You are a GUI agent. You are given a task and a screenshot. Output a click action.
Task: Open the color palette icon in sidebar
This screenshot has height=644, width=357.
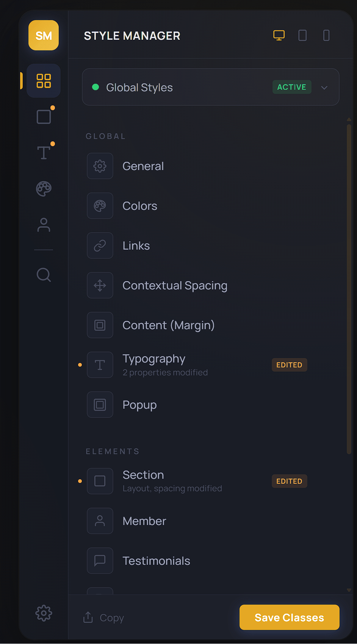pos(44,189)
